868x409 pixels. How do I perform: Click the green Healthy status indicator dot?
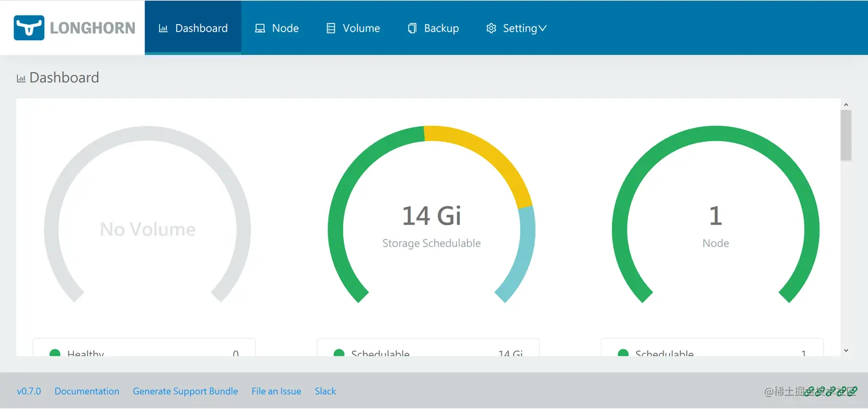(x=55, y=354)
